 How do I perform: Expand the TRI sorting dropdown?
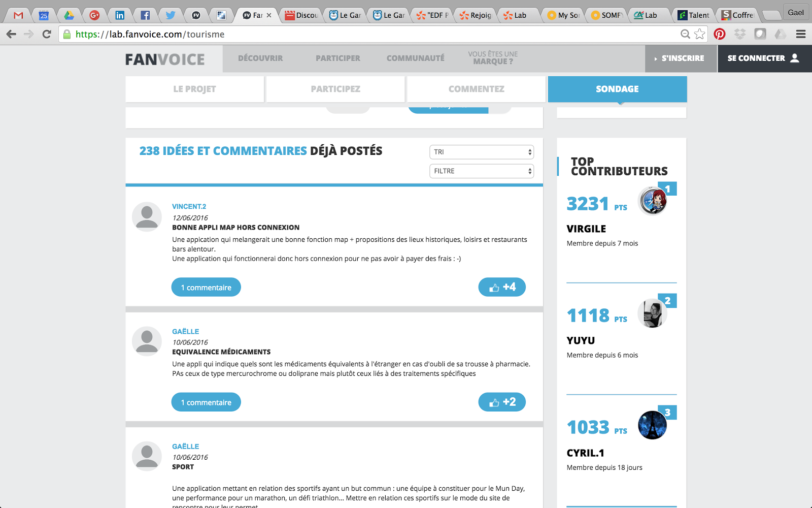[481, 152]
